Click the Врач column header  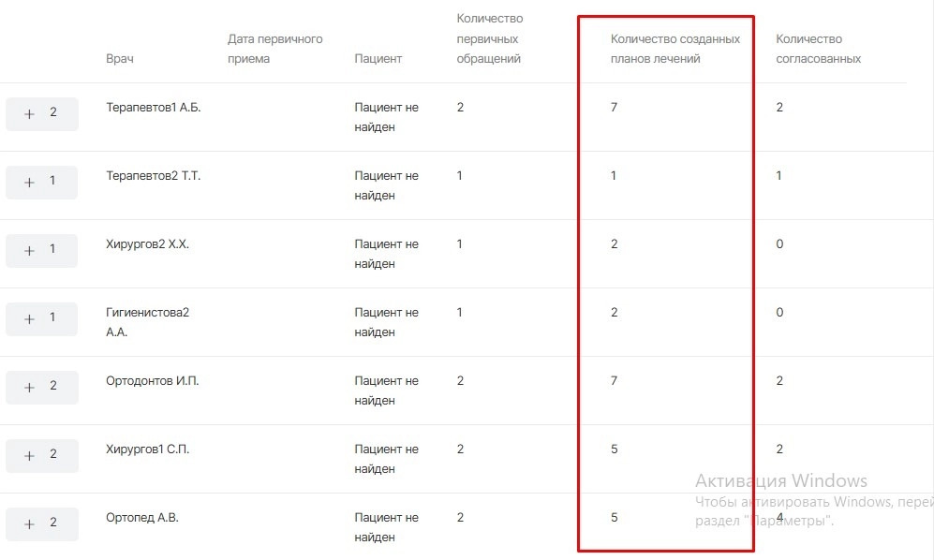120,59
